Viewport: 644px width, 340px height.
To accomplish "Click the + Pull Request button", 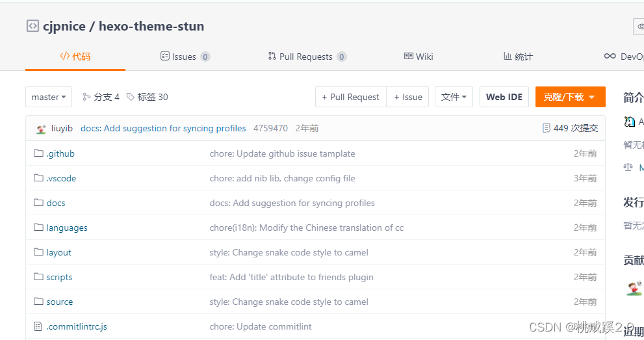I will click(351, 97).
